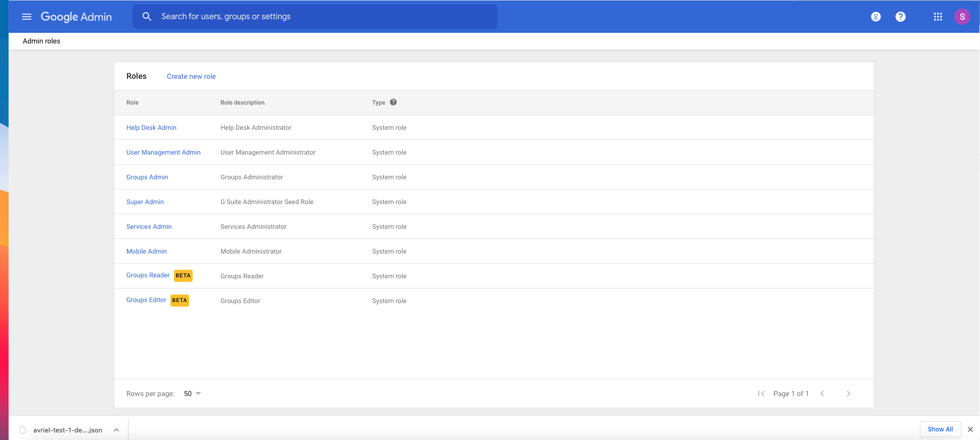Click the avriel-test-1 json file name

tap(68, 430)
